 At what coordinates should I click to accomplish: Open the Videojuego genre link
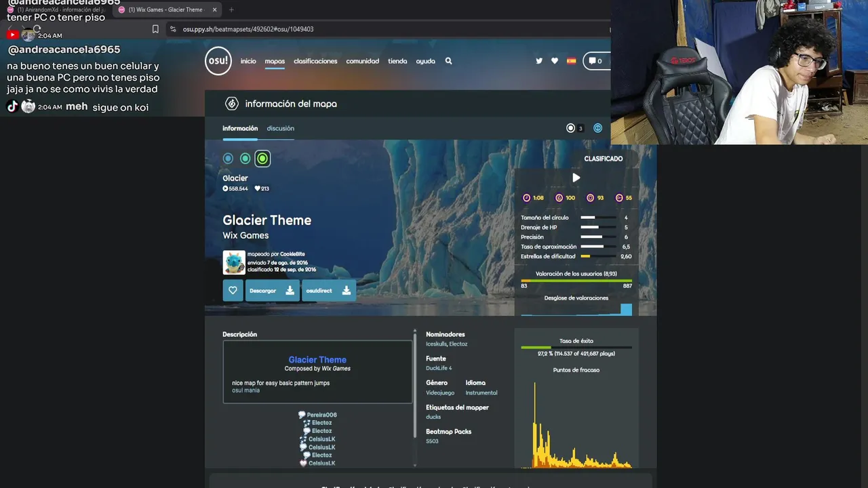(440, 393)
